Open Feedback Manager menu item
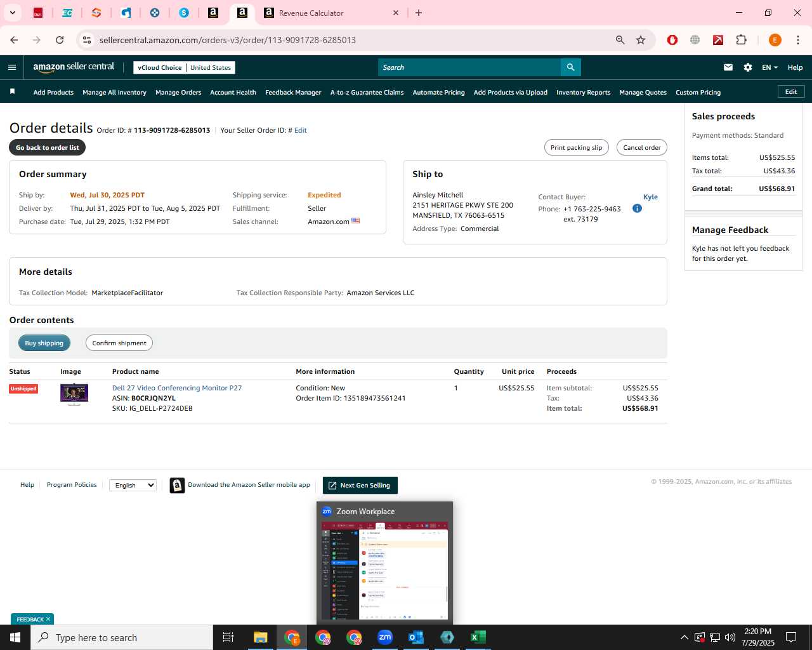 (293, 92)
